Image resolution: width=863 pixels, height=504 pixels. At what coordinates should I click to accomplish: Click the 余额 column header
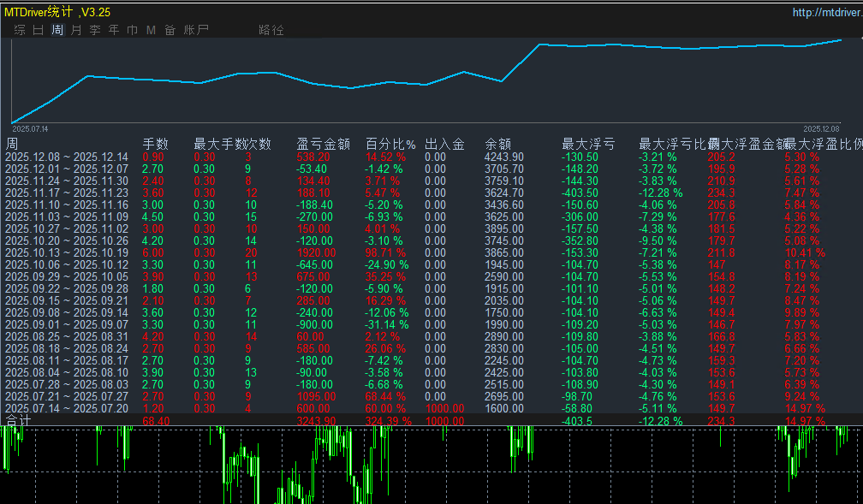coord(498,144)
